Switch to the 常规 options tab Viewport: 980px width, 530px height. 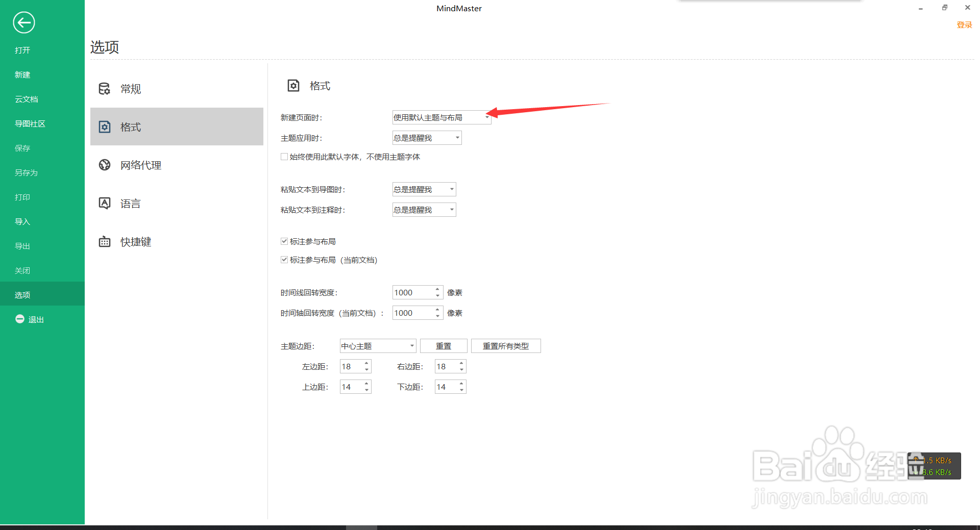pos(177,89)
